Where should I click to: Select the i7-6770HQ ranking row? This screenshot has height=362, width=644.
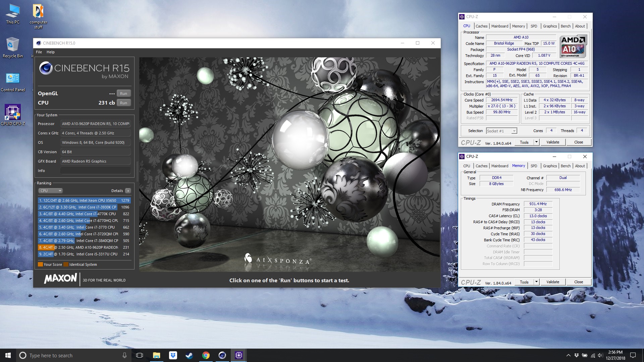coord(84,221)
